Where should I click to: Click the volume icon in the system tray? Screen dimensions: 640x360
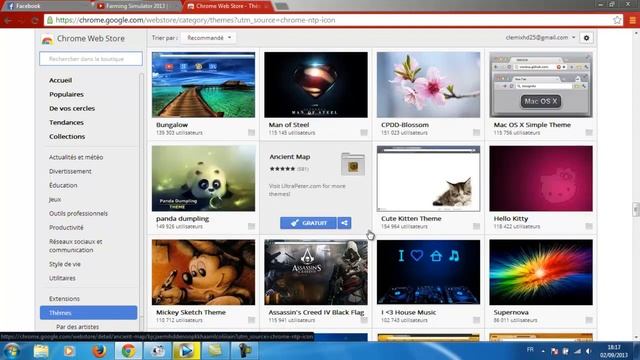point(588,351)
